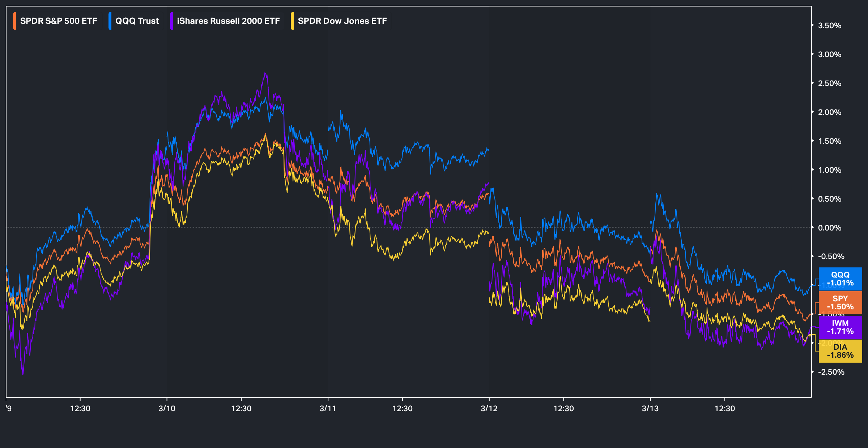The height and width of the screenshot is (448, 868).
Task: Toggle the SPDR Dow Jones ETF legend label
Action: point(342,21)
